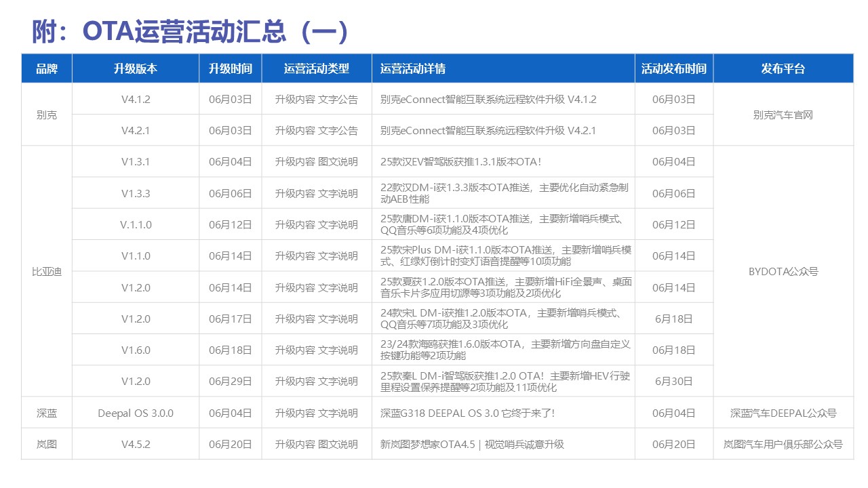Click release date 6月30日

click(x=674, y=381)
